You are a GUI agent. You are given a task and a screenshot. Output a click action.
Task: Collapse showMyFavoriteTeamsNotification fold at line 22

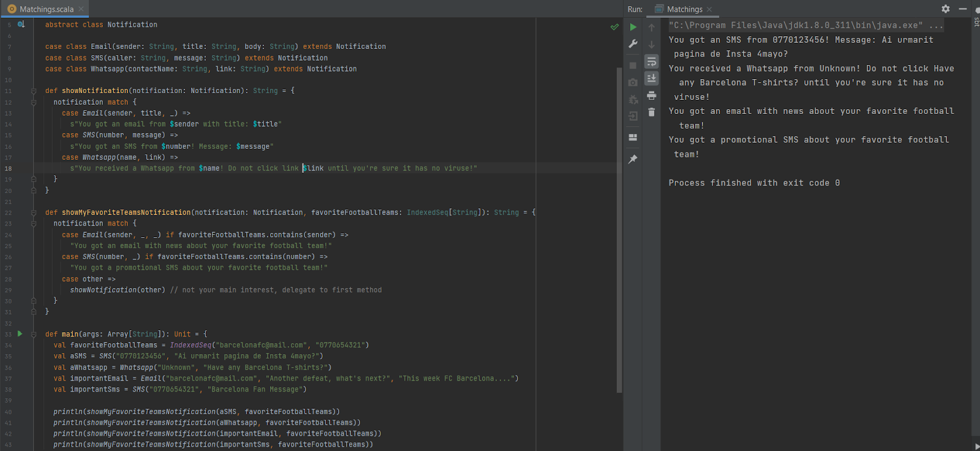click(x=34, y=213)
